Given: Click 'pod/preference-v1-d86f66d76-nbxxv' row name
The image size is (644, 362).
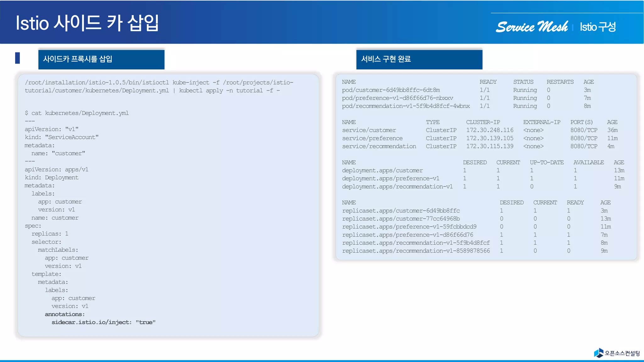Looking at the screenshot, I should coord(397,98).
